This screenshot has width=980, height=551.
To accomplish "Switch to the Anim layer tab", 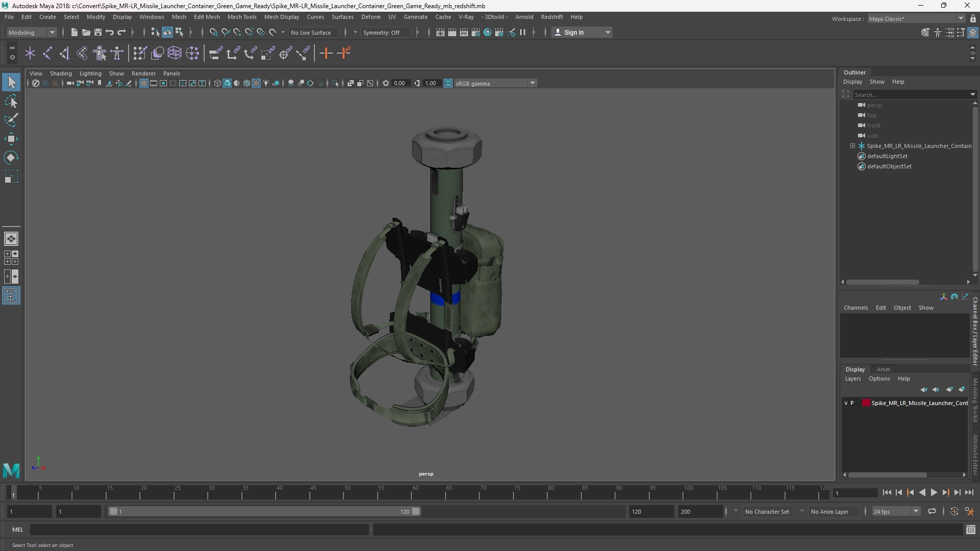I will 883,369.
